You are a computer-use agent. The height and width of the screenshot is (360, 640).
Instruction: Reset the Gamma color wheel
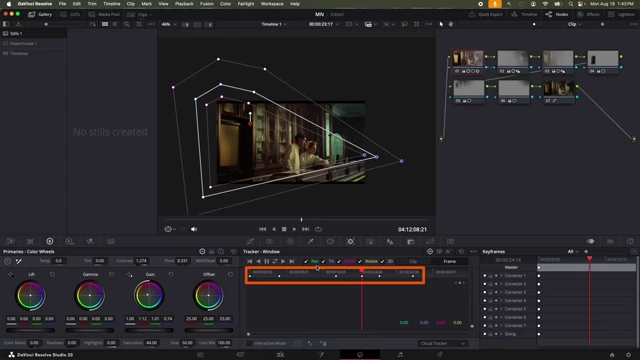111,274
